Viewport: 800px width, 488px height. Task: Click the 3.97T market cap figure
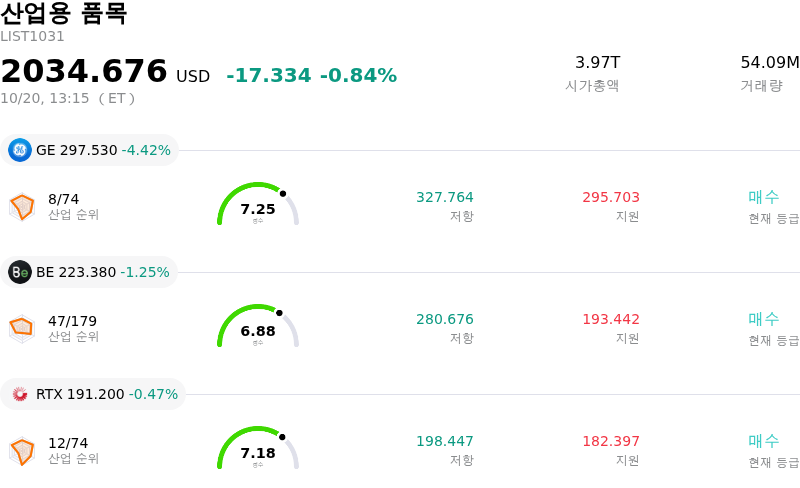(x=597, y=62)
